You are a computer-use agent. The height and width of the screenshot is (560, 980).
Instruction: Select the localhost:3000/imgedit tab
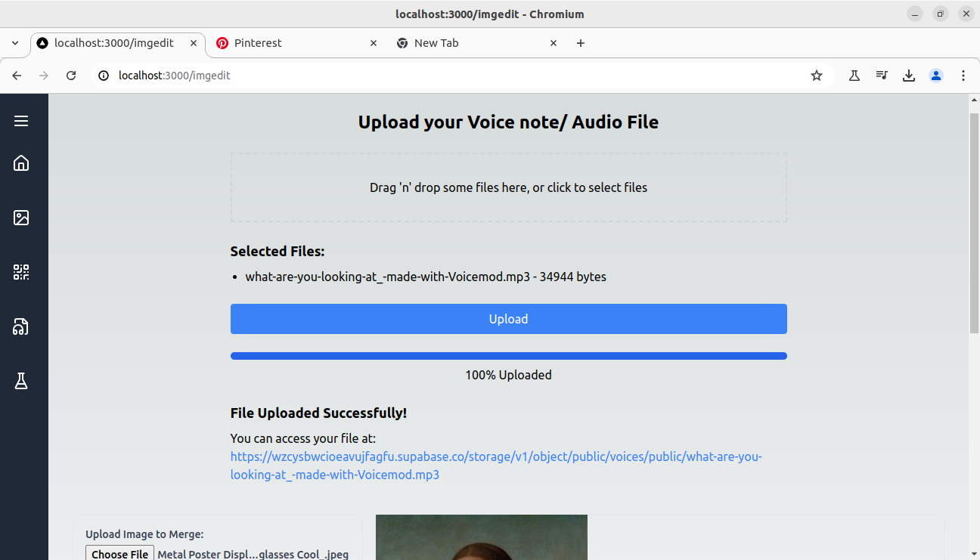click(117, 43)
